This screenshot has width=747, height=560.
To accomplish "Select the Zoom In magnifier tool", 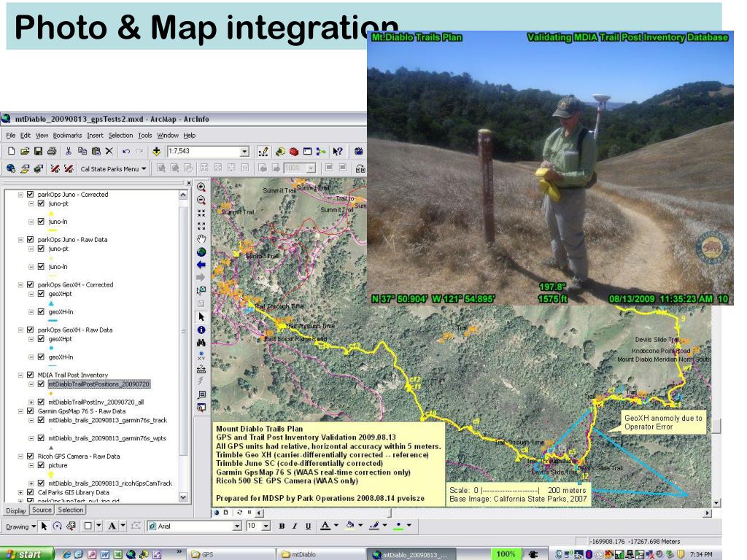I will [201, 187].
